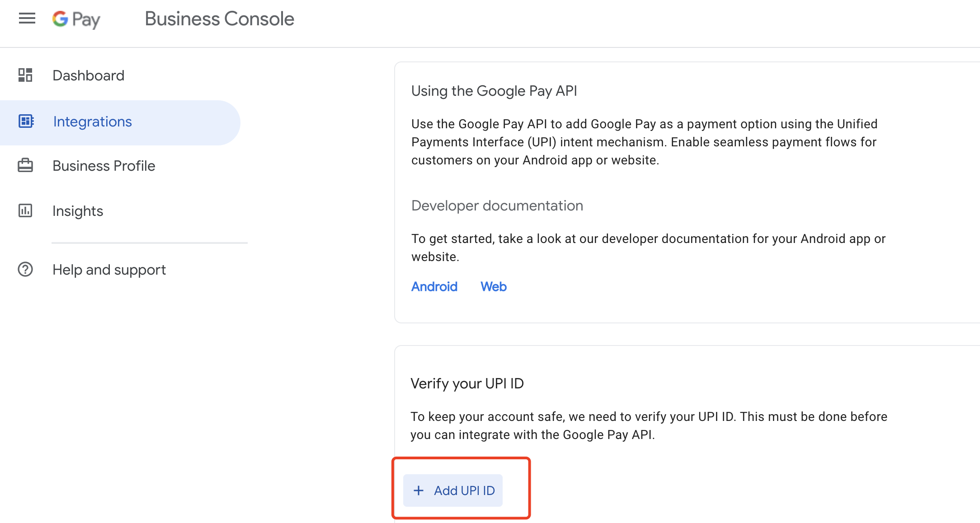Open the Business Profile page
This screenshot has height=523, width=980.
click(104, 165)
